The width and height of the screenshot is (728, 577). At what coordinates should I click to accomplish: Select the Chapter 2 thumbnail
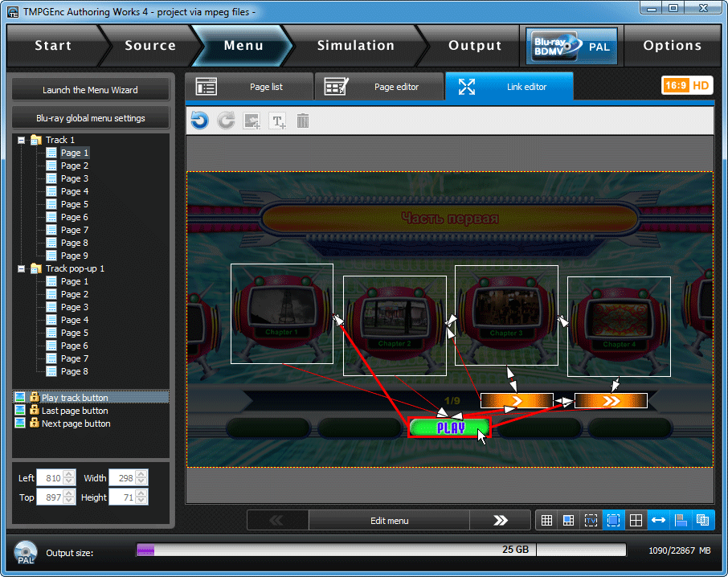pos(395,325)
